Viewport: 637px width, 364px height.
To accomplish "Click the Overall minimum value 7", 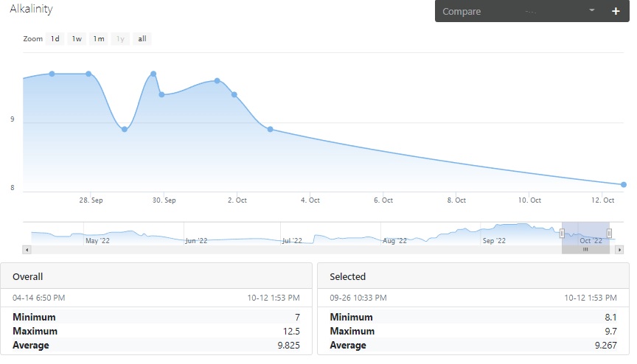I will pyautogui.click(x=297, y=318).
